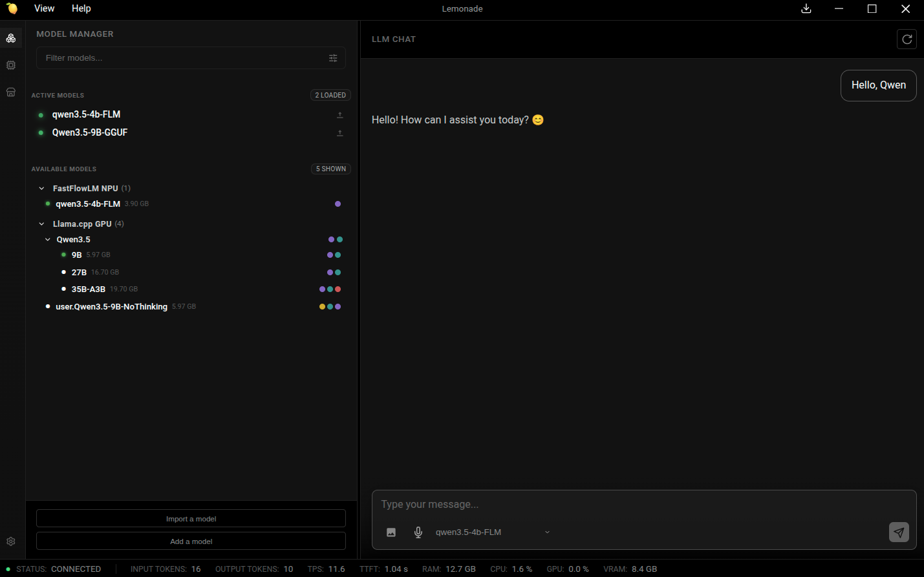Image resolution: width=924 pixels, height=577 pixels.
Task: Activate the microphone icon for voice input
Action: (418, 532)
